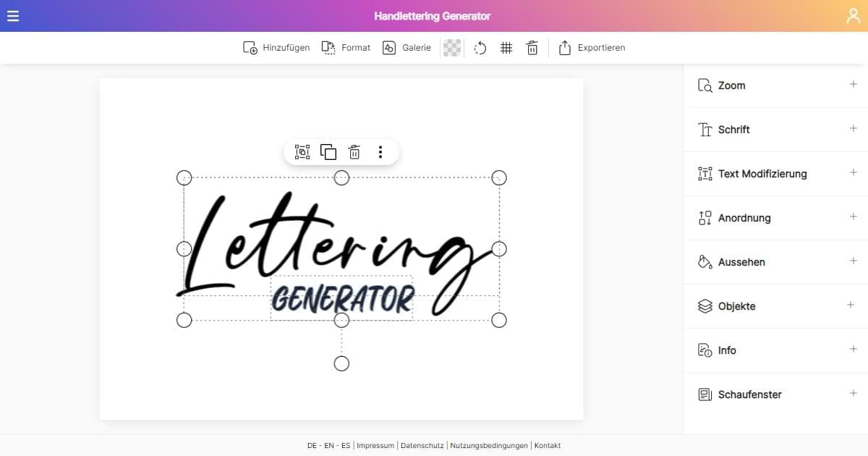The image size is (868, 456).
Task: Select the Schaufenster panel title
Action: (749, 394)
